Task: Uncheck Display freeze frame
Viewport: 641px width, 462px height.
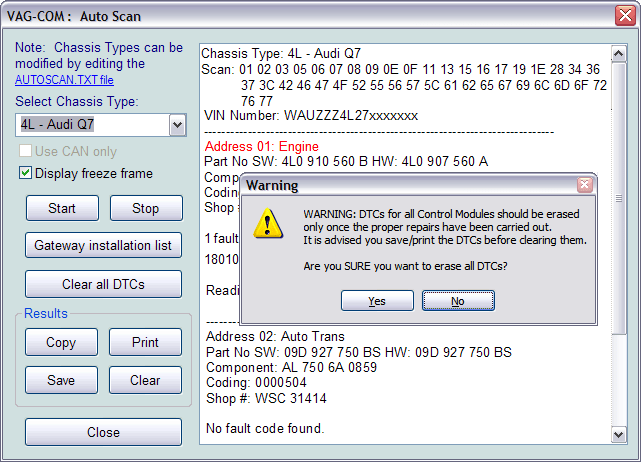Action: point(25,173)
